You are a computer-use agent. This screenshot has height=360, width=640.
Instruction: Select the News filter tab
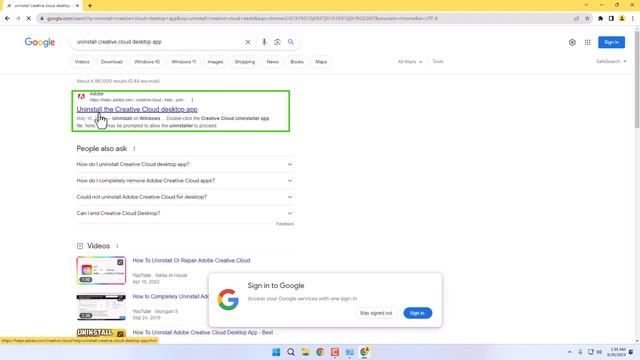coord(273,62)
